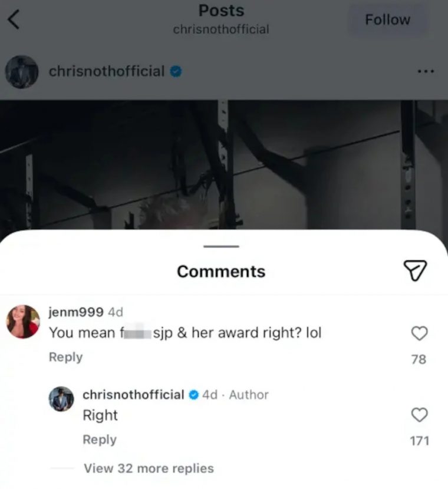The width and height of the screenshot is (448, 489).
Task: Open the three-dot post options menu
Action: click(x=426, y=71)
